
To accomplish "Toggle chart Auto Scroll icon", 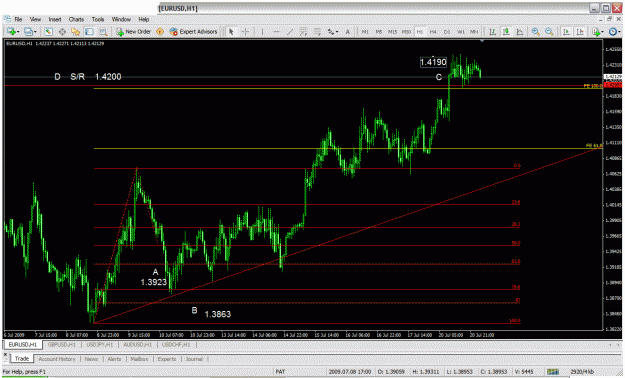I will (x=566, y=32).
